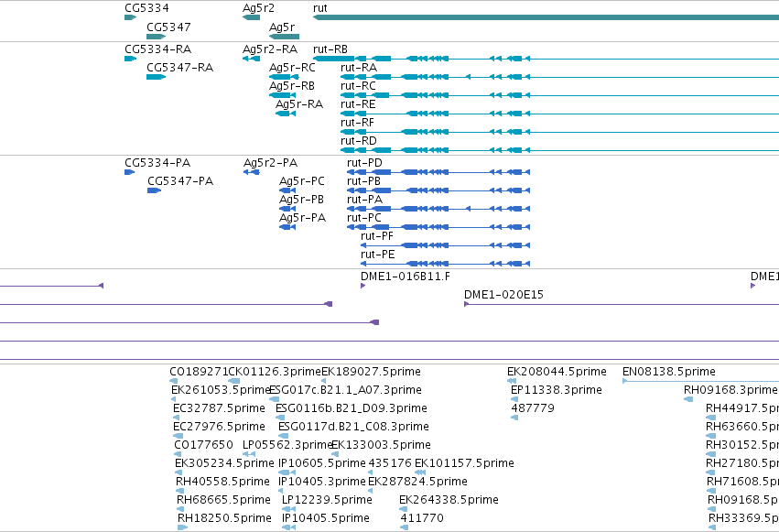
Task: Select the Ag5r-RC transcript
Action: click(x=284, y=77)
